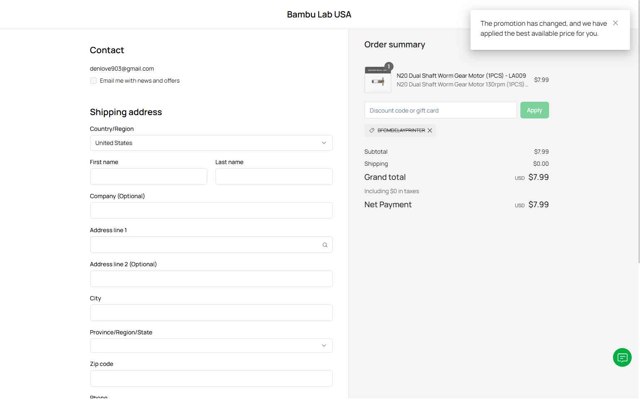This screenshot has width=640, height=400.
Task: Remove the BFCMDELAYPRINTER discount code
Action: [x=430, y=130]
